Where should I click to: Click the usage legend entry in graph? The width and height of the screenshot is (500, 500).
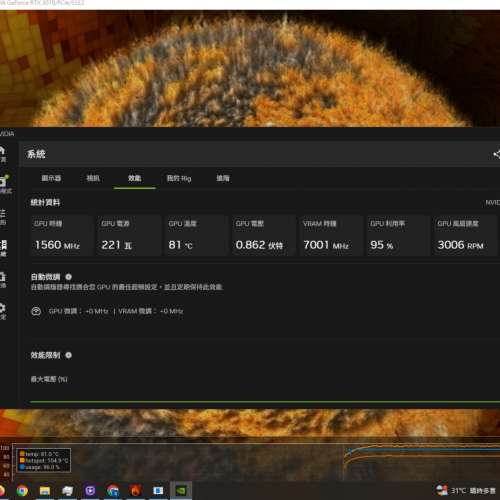point(39,467)
